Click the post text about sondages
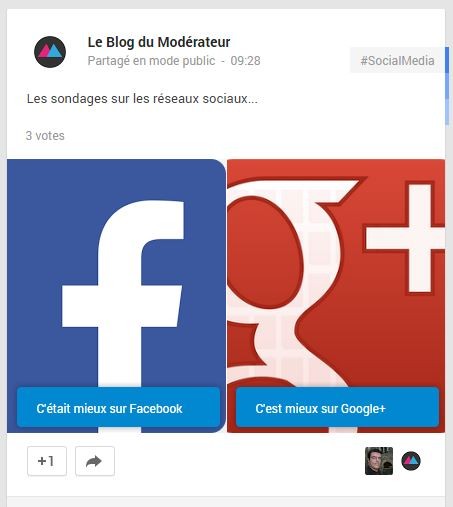 142,99
